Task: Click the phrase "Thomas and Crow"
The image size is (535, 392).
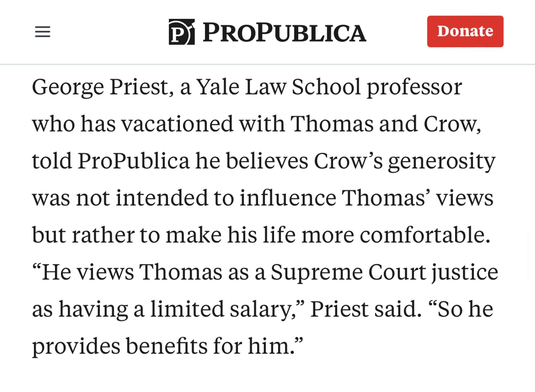Action: pos(385,124)
